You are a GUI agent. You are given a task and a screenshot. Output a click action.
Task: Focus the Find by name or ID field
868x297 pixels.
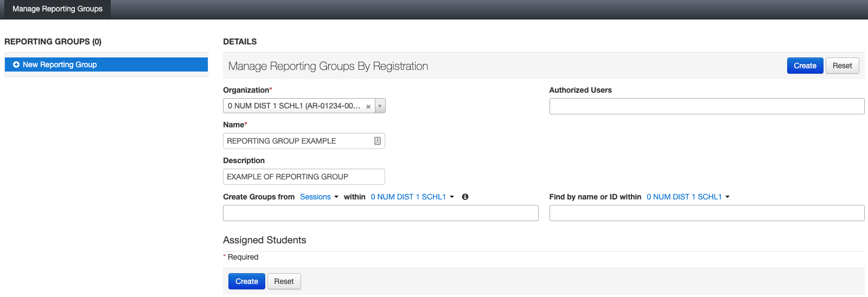pos(706,213)
